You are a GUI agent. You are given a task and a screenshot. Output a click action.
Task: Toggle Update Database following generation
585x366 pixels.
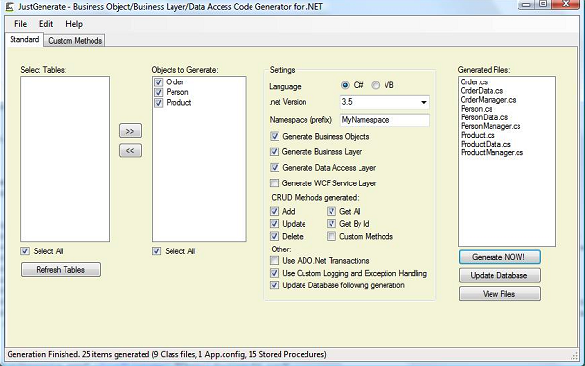(x=275, y=285)
